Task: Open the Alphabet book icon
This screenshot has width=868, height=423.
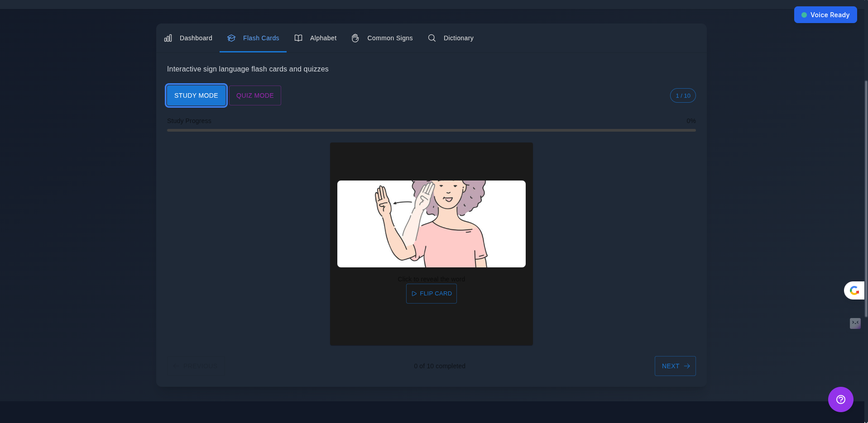Action: (x=299, y=38)
